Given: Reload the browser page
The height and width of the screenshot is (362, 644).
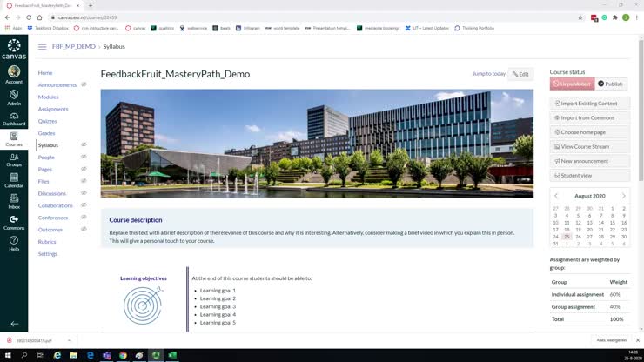Looking at the screenshot, I should tap(29, 17).
